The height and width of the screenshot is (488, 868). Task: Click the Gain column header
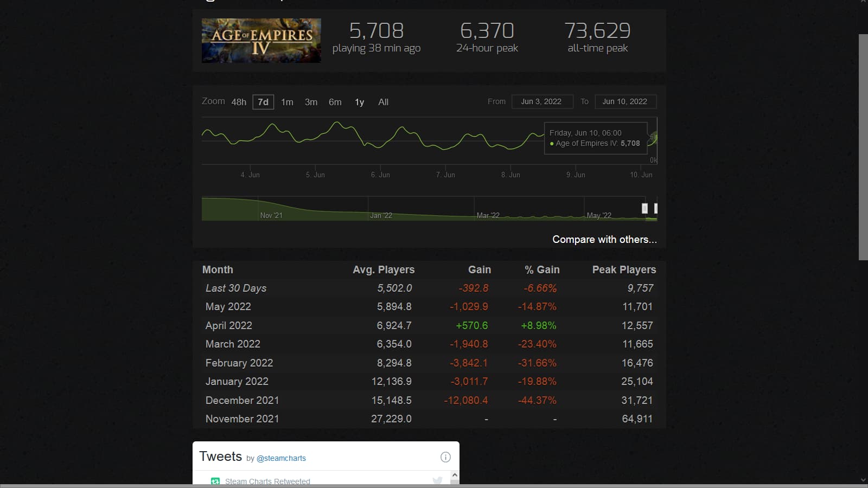click(x=480, y=269)
